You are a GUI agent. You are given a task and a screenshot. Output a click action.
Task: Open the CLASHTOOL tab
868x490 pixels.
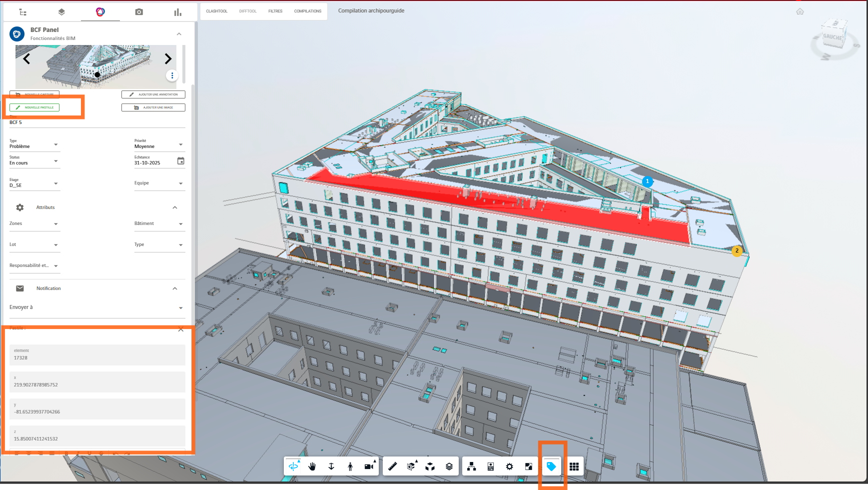[x=216, y=11]
